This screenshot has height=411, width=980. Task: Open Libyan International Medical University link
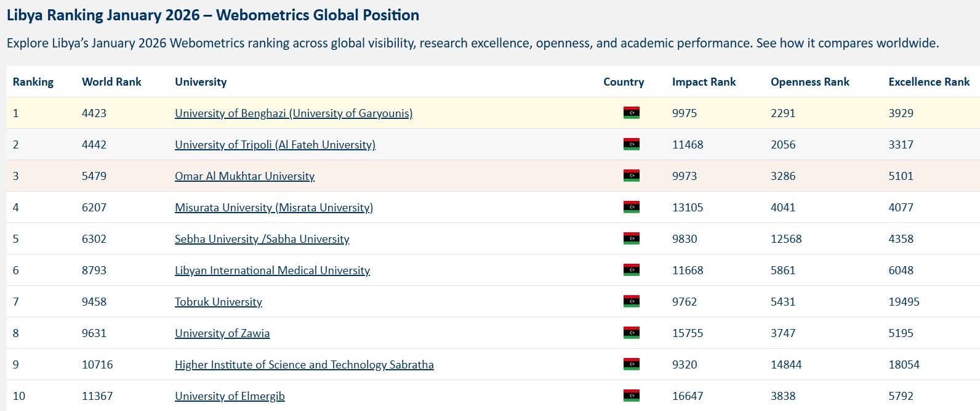pos(272,271)
